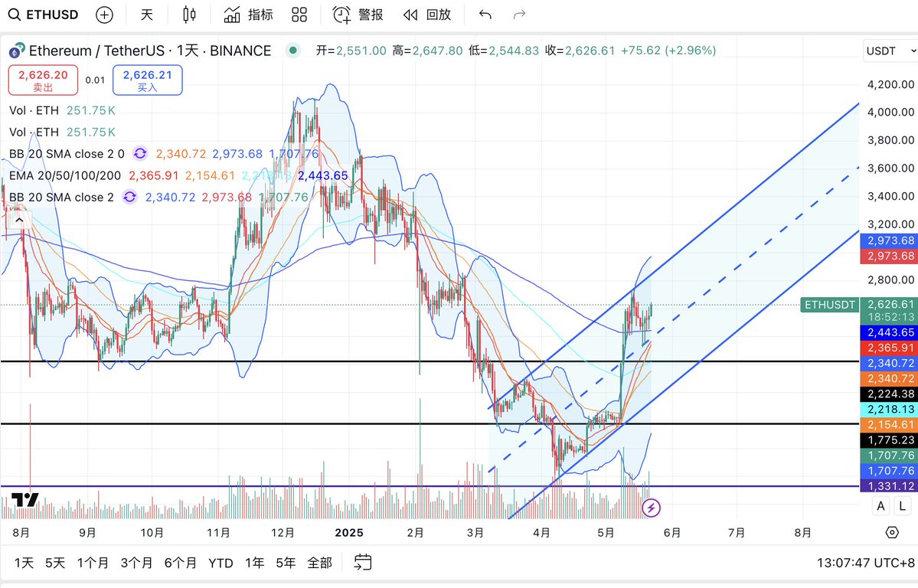Toggle log scale with the L button

coord(902,506)
